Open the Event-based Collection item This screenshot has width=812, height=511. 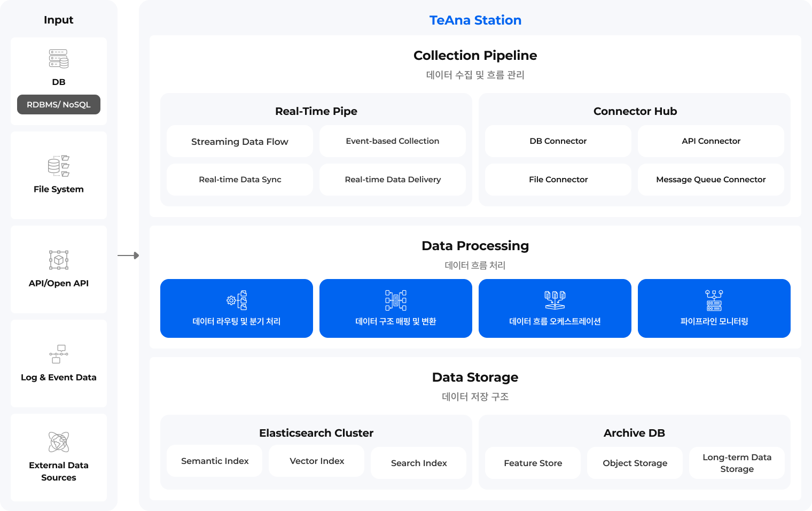pos(393,141)
